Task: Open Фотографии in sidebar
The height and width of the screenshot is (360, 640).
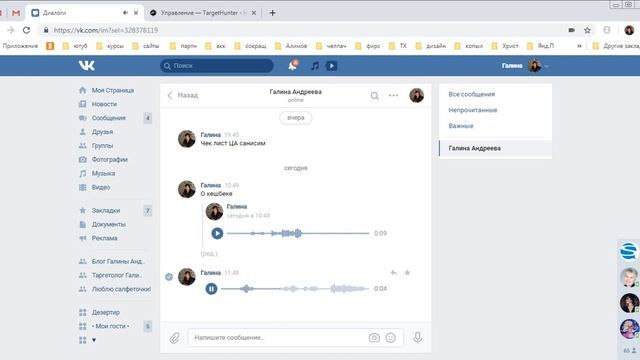Action: click(x=109, y=160)
